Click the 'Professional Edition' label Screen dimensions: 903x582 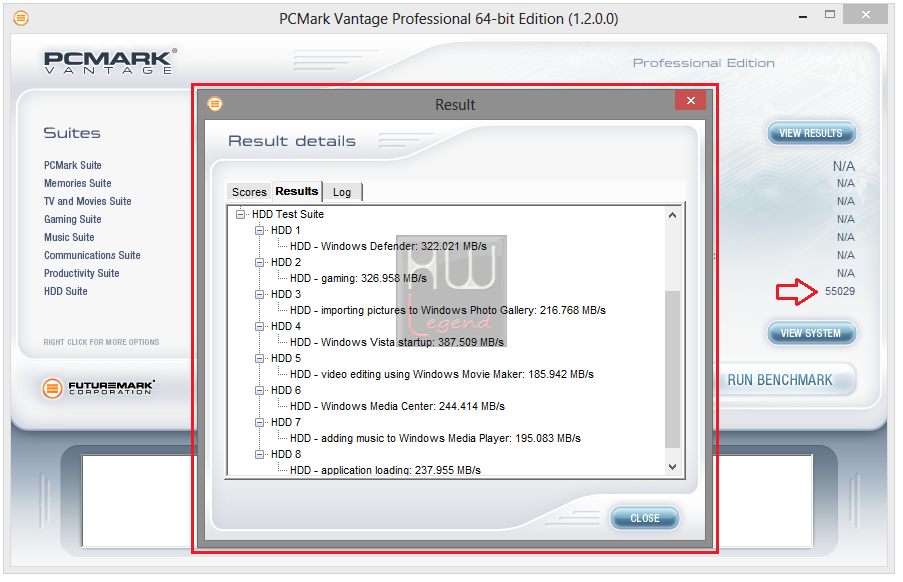(x=704, y=63)
